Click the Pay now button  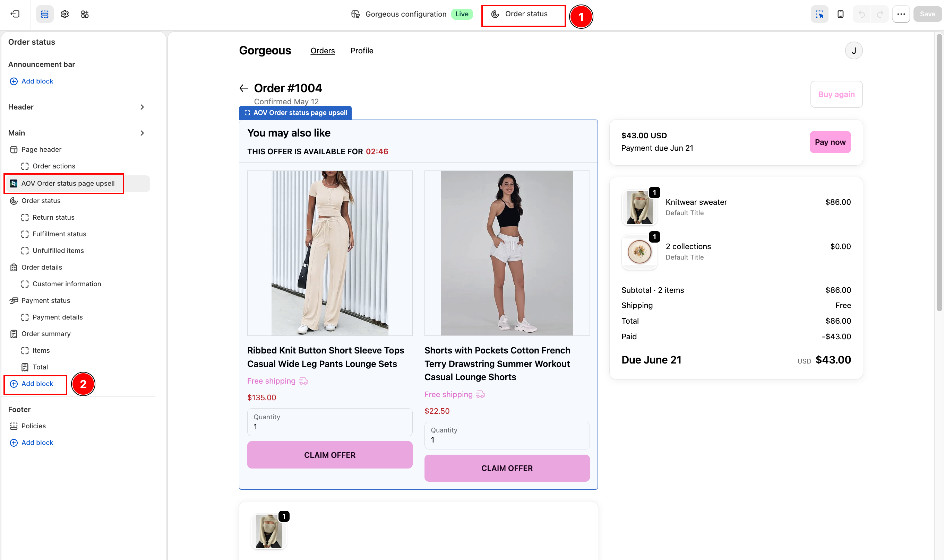(830, 142)
